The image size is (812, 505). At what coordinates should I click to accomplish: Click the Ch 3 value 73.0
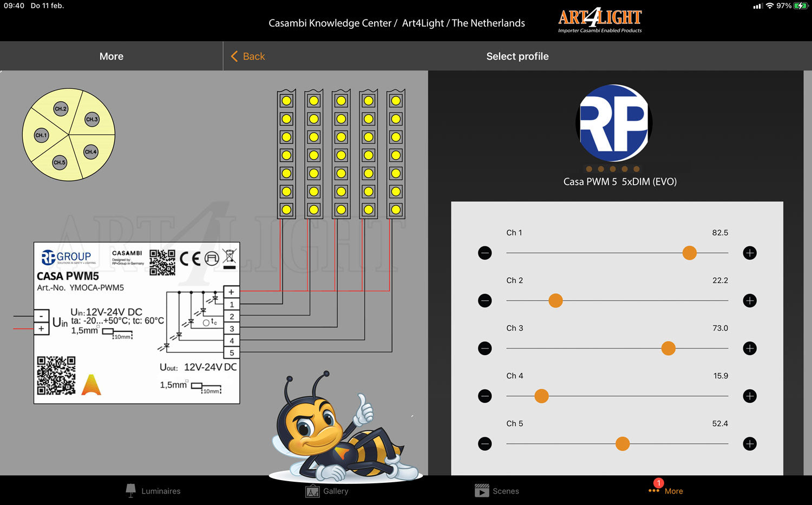pyautogui.click(x=720, y=328)
